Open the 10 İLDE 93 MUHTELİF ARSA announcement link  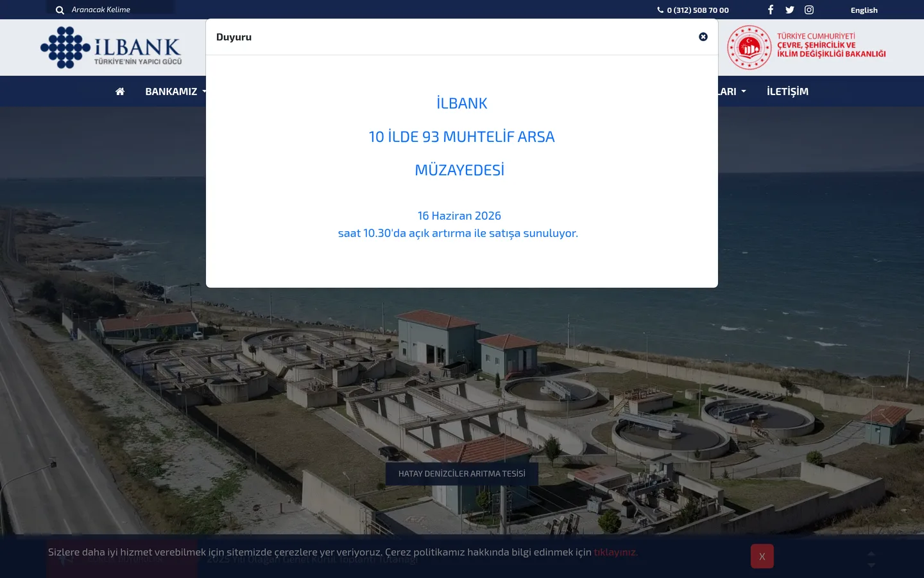click(x=462, y=137)
